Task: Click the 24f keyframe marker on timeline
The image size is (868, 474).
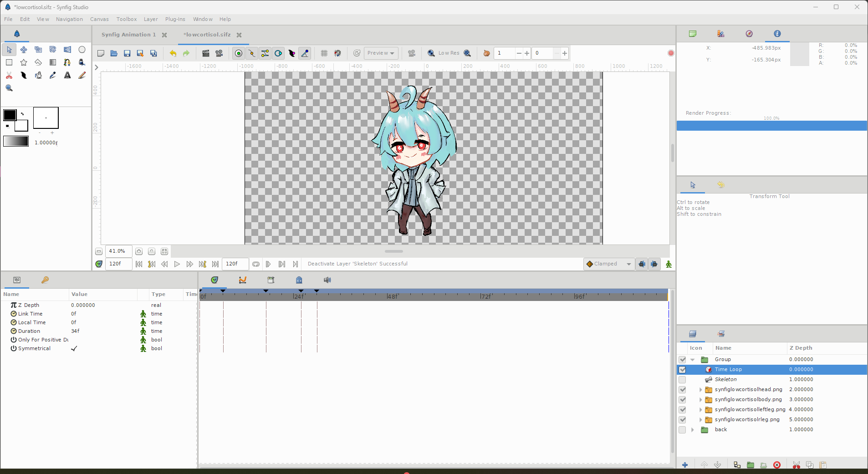Action: (x=301, y=291)
